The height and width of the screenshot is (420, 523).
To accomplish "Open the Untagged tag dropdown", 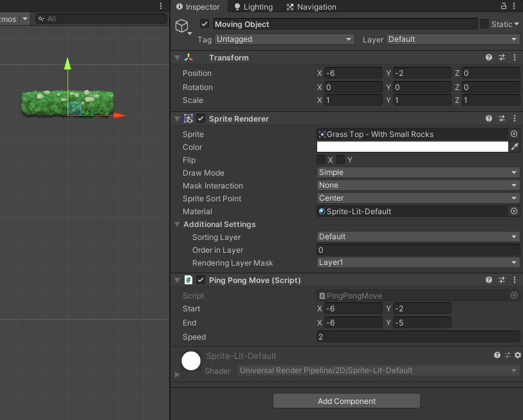I will point(283,39).
